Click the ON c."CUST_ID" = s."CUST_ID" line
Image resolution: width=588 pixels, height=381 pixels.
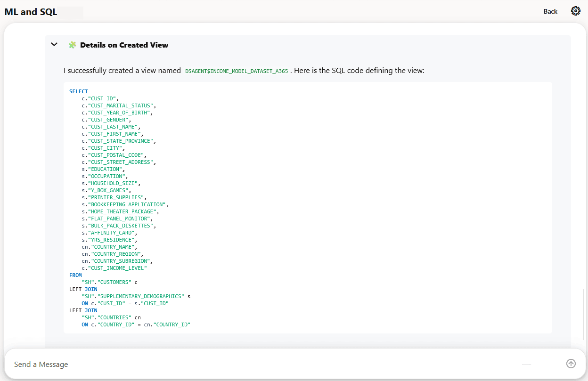click(125, 303)
